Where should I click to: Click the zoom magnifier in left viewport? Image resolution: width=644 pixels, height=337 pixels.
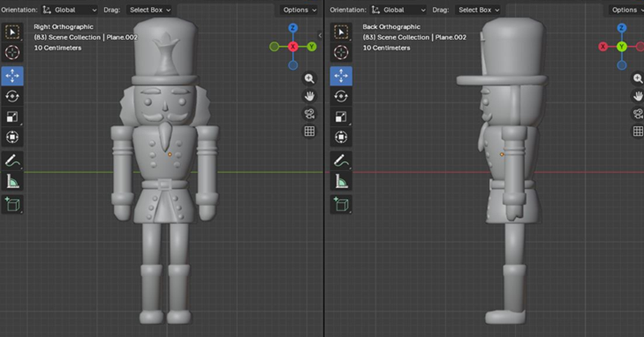coord(309,78)
